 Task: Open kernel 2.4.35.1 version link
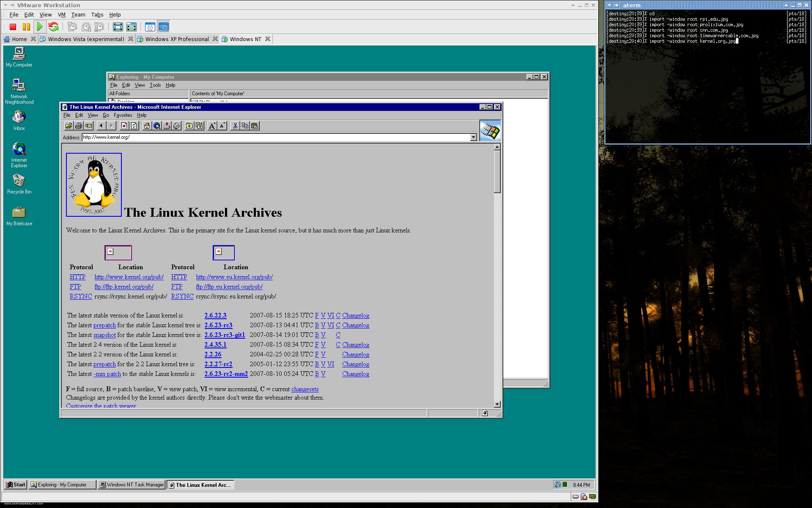(x=215, y=345)
